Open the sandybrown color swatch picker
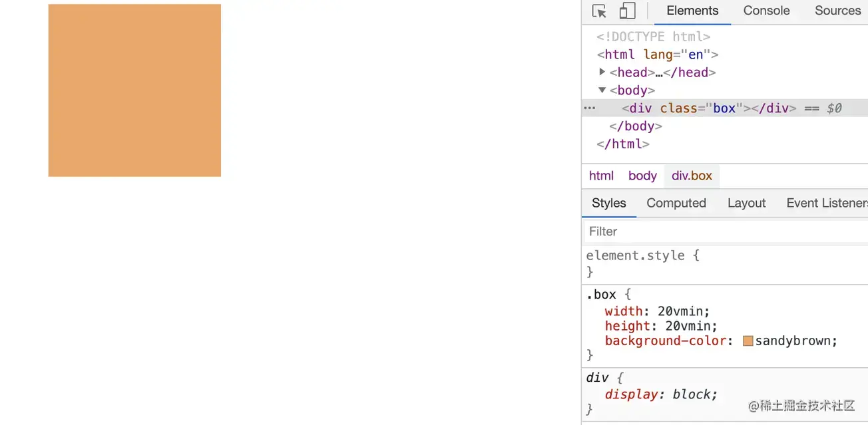 [x=748, y=341]
